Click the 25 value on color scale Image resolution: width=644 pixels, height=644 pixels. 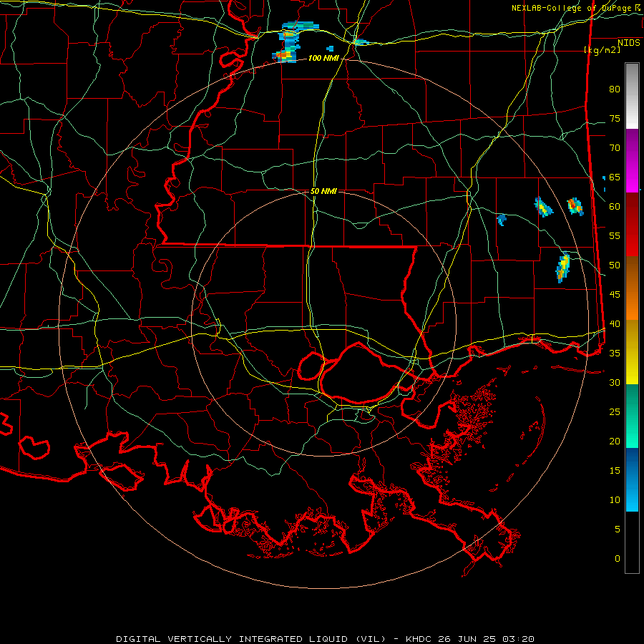pos(615,412)
